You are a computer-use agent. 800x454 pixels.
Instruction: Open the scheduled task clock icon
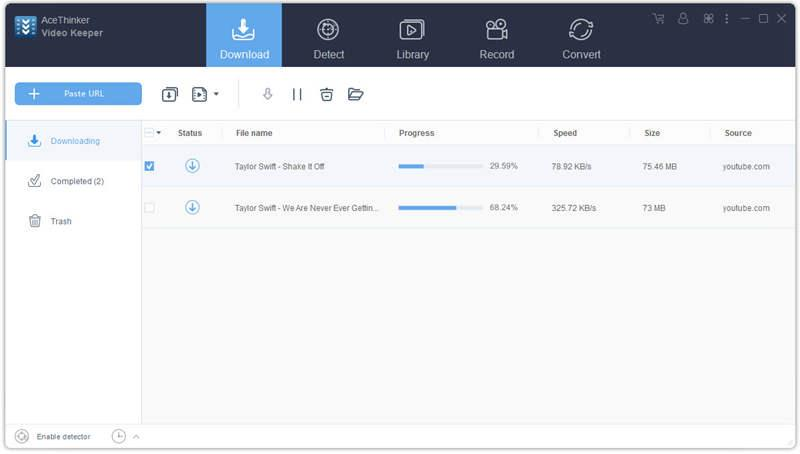pos(118,436)
